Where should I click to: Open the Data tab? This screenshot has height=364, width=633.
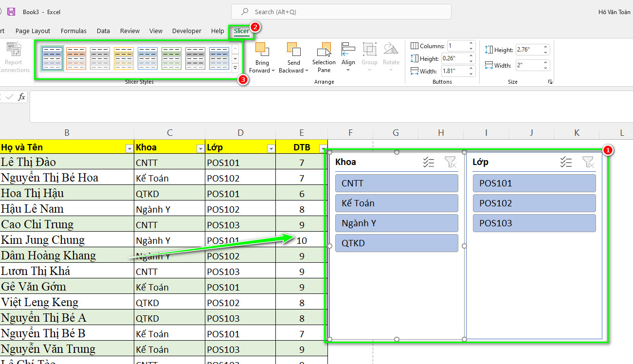tap(103, 31)
